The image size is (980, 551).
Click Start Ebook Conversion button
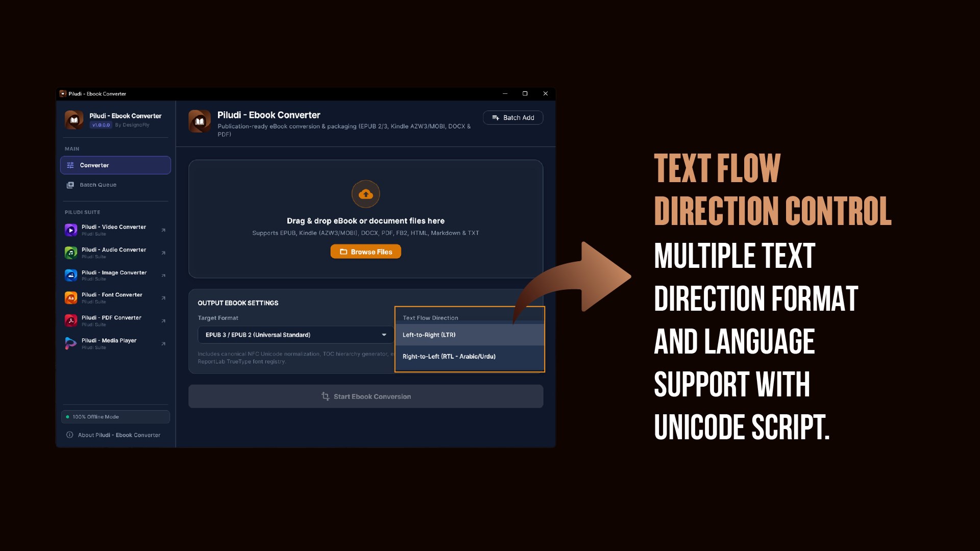click(x=366, y=396)
